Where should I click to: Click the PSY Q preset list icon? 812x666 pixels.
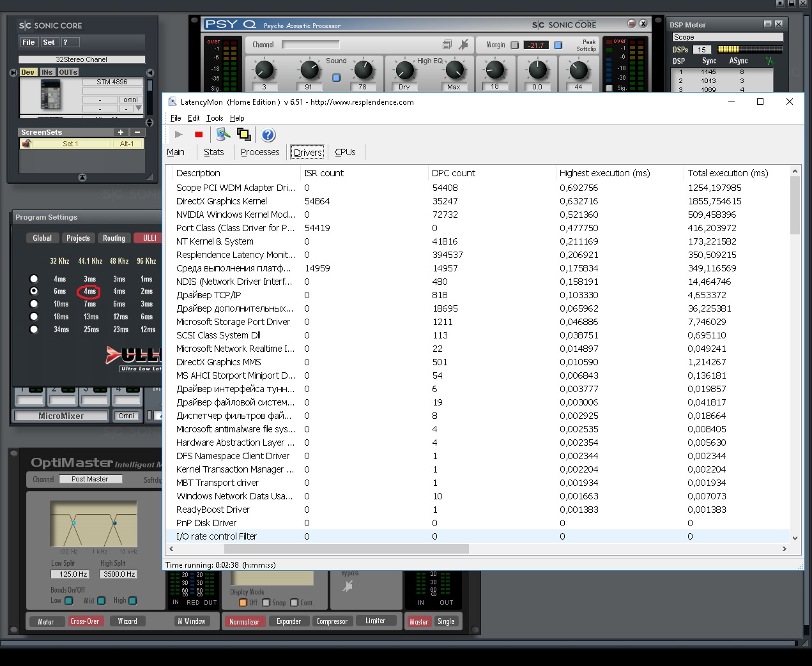click(x=447, y=45)
